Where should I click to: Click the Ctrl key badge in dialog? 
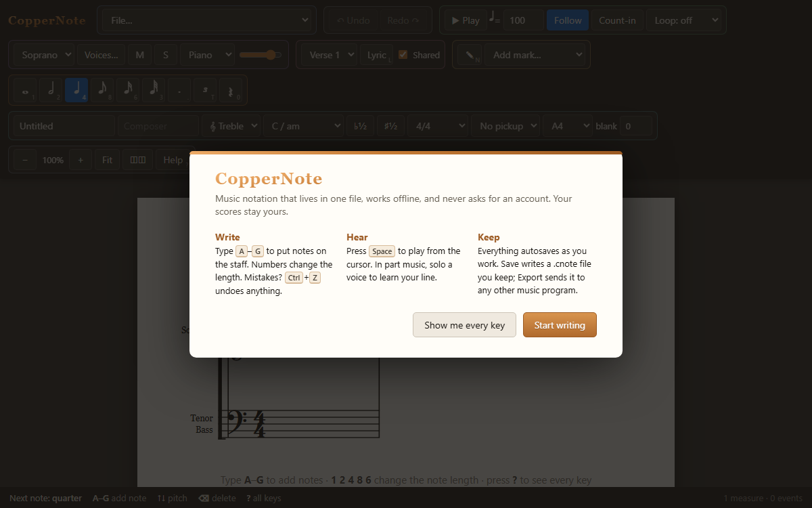click(294, 278)
